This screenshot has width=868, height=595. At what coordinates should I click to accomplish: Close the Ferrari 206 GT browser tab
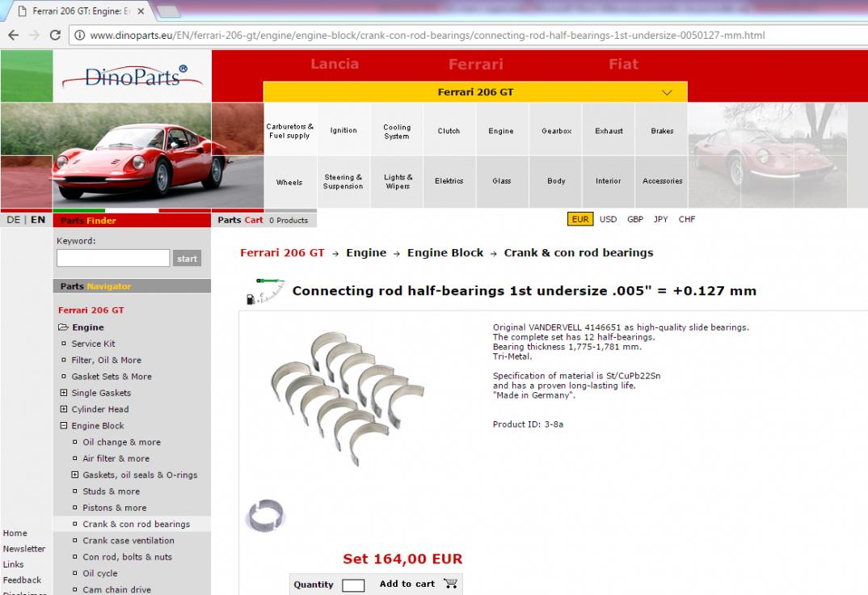pyautogui.click(x=141, y=11)
